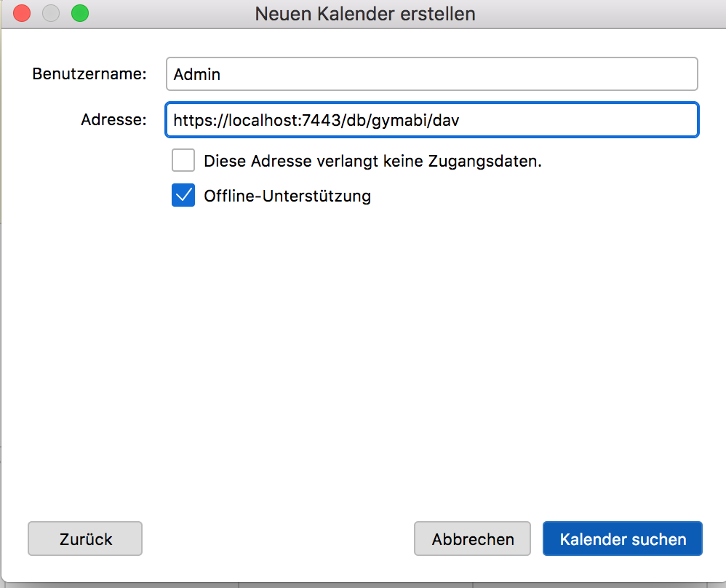Click the green zoom window button
The height and width of the screenshot is (588, 726).
tap(79, 13)
